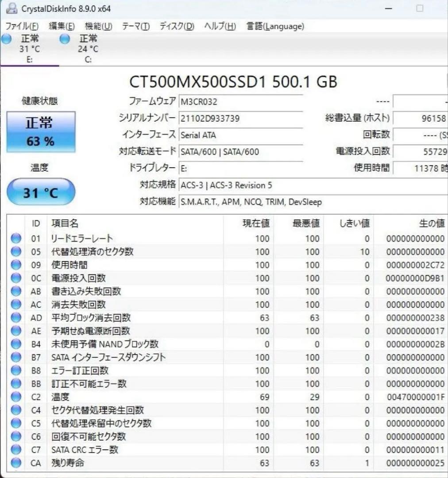
Task: Click the blue status dot beside リードエラーレート
Action: point(15,238)
